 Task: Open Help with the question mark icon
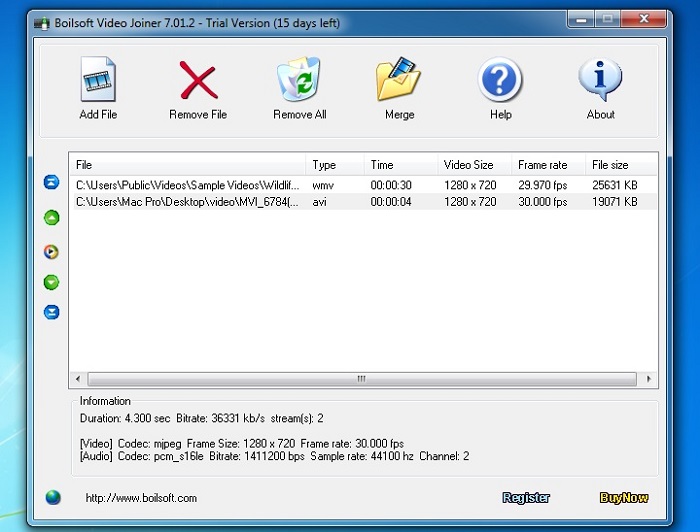pyautogui.click(x=500, y=80)
